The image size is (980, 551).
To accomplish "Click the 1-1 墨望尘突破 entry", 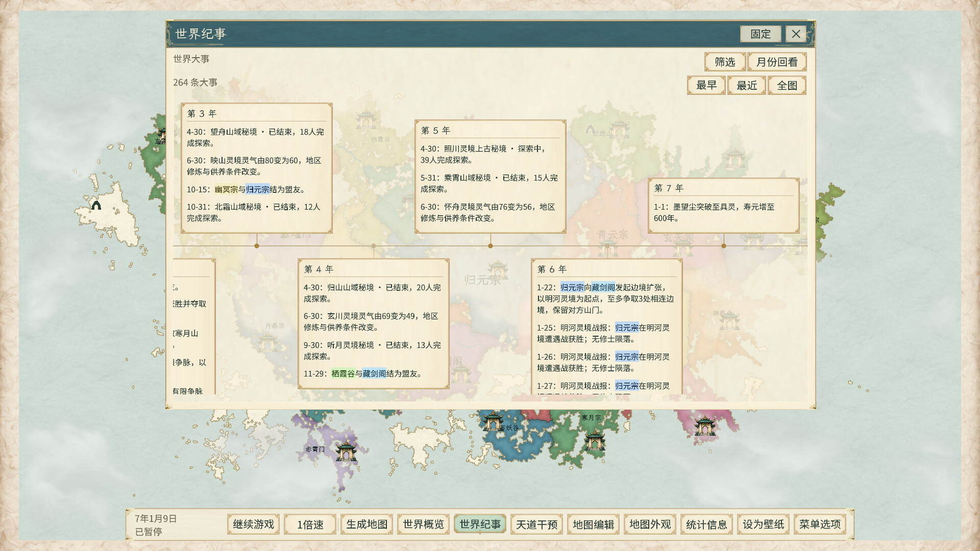I will (716, 212).
